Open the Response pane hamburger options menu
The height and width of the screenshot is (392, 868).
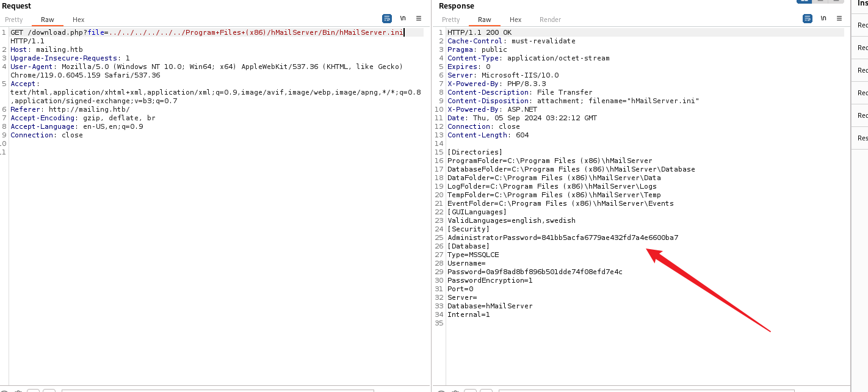pyautogui.click(x=839, y=18)
